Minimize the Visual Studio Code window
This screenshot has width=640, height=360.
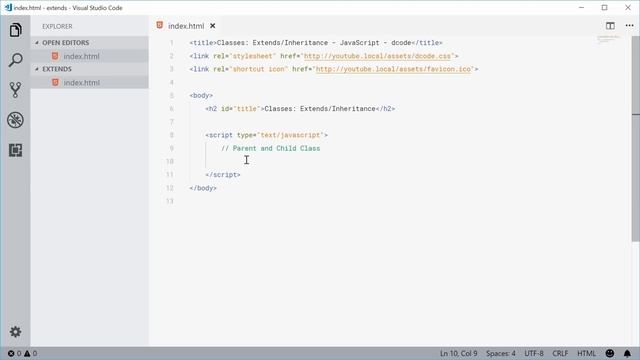581,7
